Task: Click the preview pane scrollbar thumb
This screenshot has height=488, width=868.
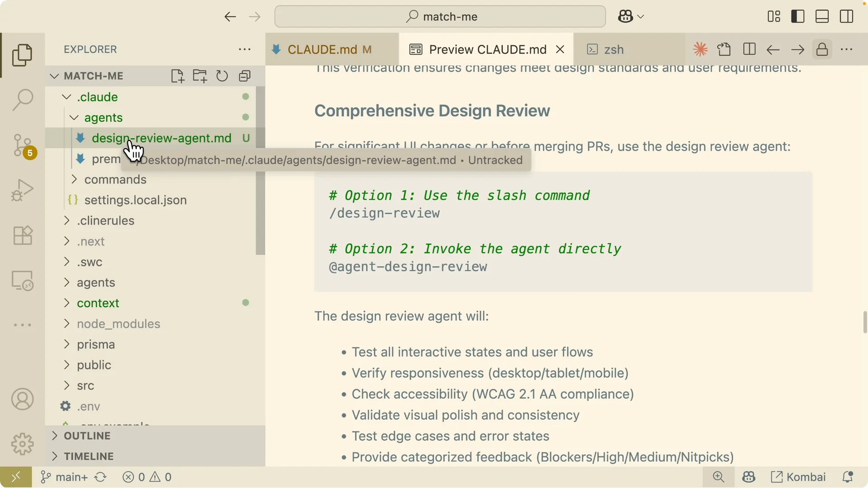Action: (865, 322)
